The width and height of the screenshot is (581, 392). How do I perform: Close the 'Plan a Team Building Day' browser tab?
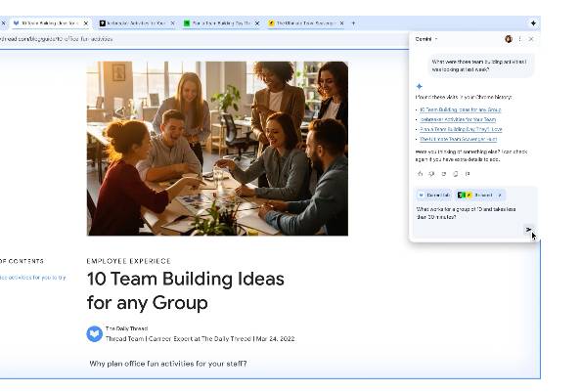coord(257,22)
